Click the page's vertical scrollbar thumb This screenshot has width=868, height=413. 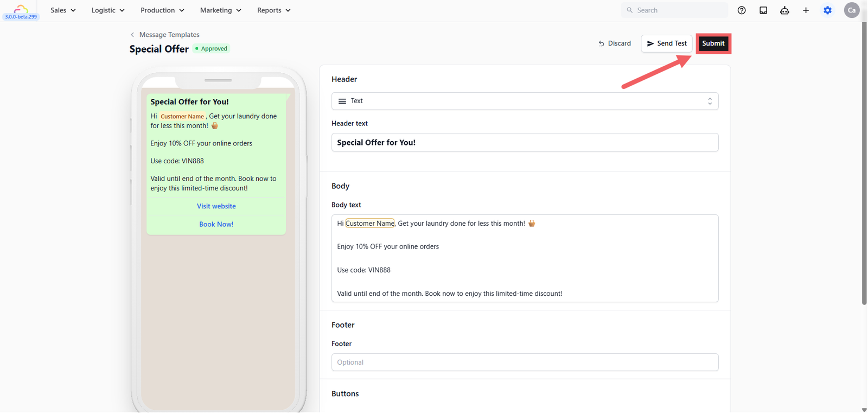(x=864, y=163)
